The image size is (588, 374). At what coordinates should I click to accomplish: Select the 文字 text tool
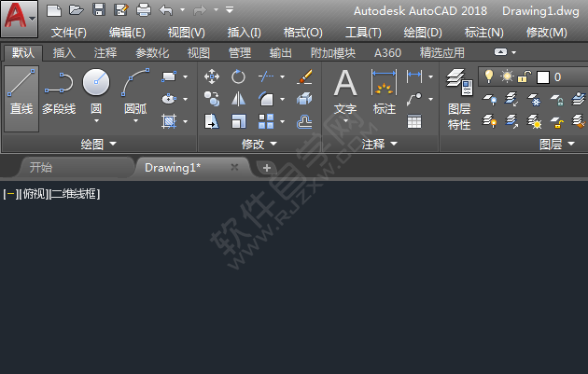point(345,92)
